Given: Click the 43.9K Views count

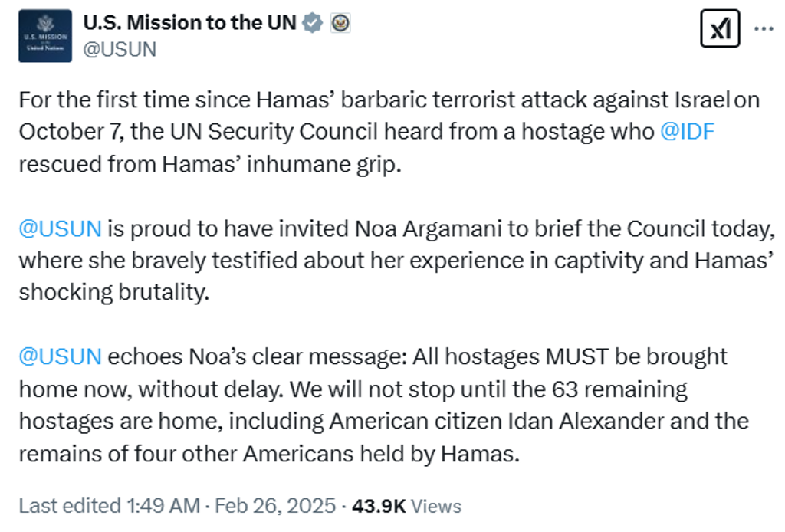Looking at the screenshot, I should pos(406,506).
